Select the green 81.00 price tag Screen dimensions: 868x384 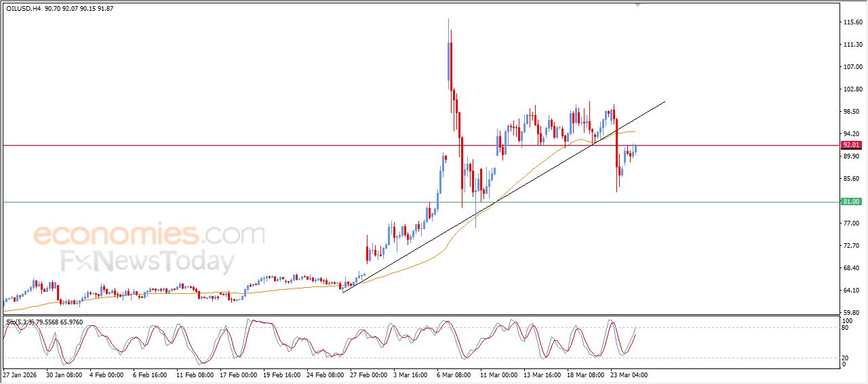[851, 202]
